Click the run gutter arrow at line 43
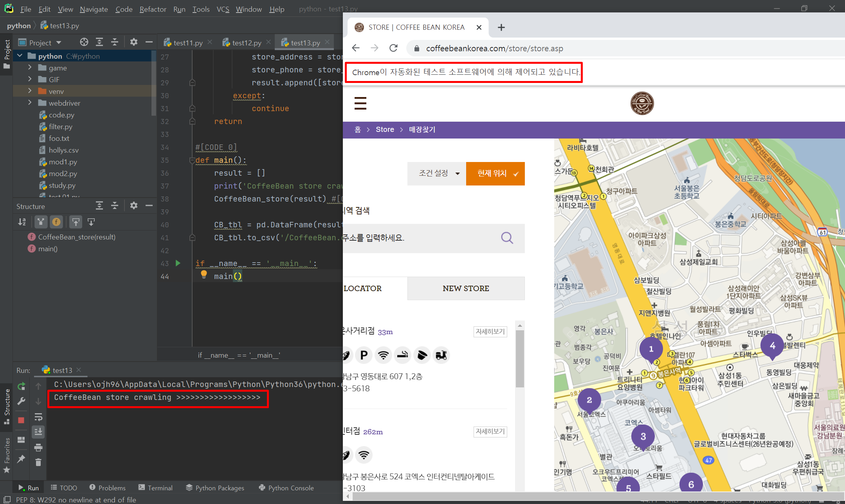The height and width of the screenshot is (504, 845). pyautogui.click(x=178, y=263)
